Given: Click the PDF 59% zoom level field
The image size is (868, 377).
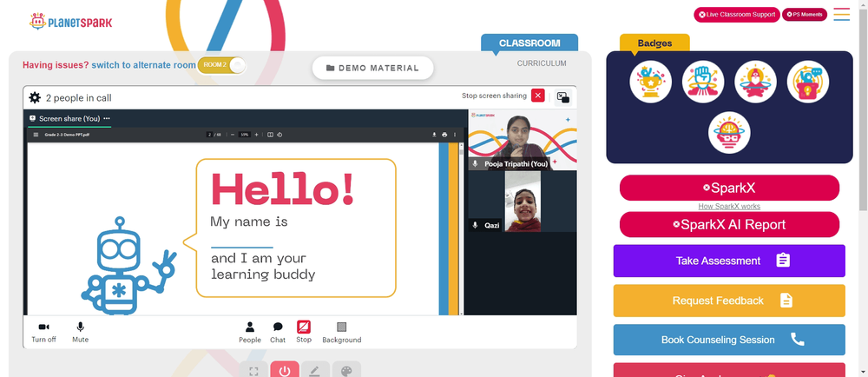Looking at the screenshot, I should click(245, 135).
